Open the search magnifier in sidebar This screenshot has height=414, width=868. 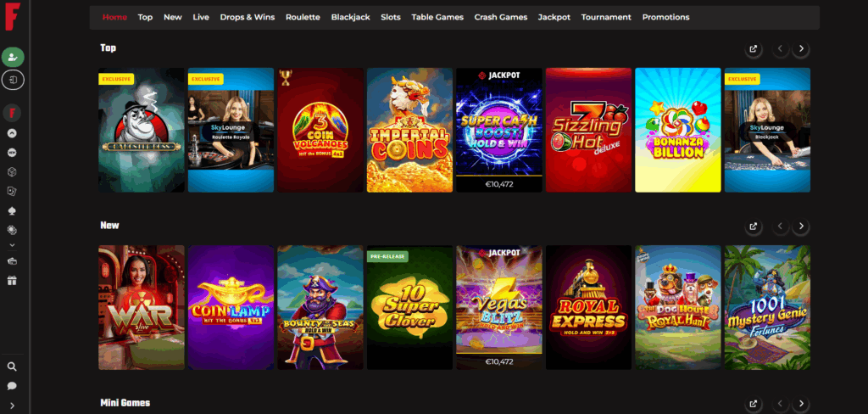(x=12, y=366)
